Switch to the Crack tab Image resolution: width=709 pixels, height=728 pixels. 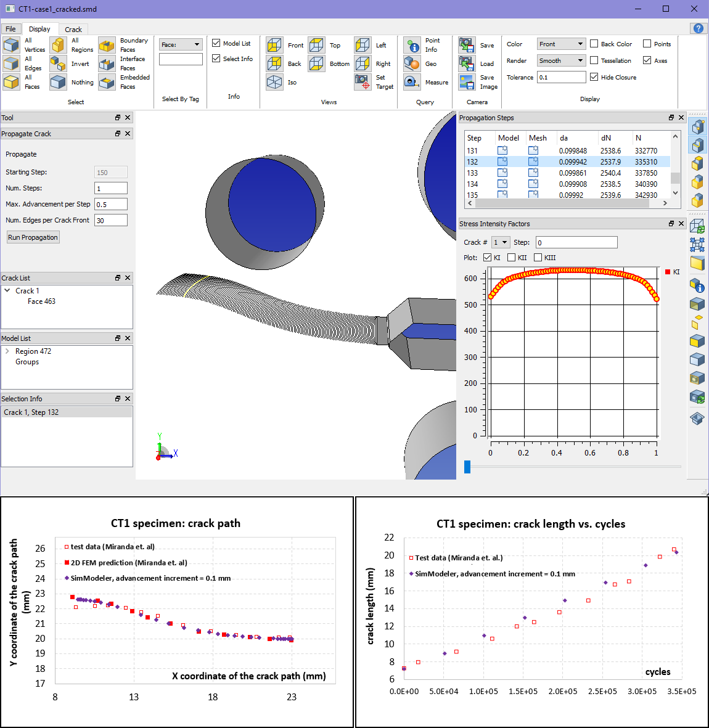[73, 30]
